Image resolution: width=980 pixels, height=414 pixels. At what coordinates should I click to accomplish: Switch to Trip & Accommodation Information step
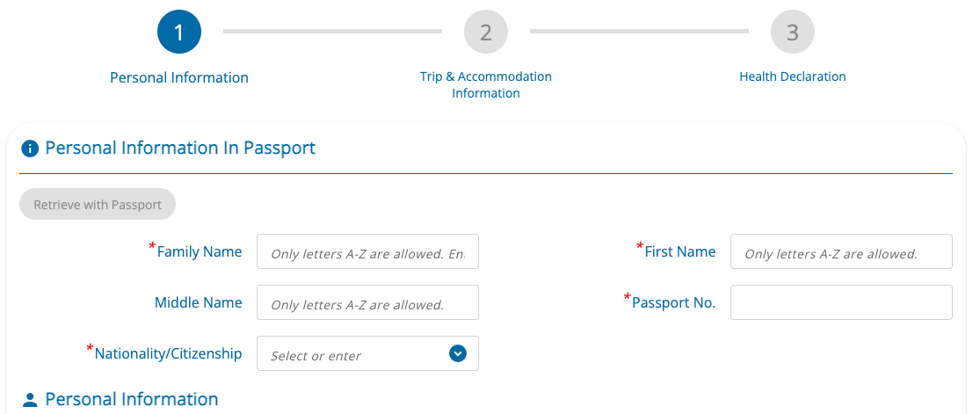coord(486,84)
